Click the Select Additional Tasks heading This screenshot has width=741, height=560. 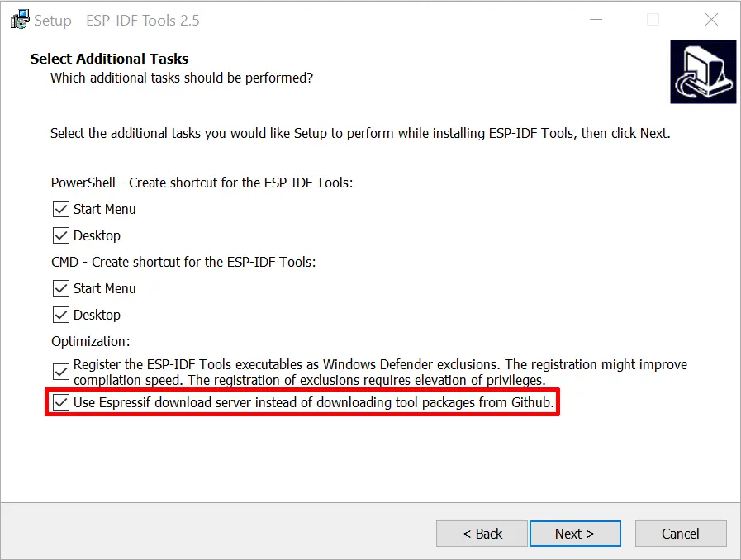click(109, 59)
